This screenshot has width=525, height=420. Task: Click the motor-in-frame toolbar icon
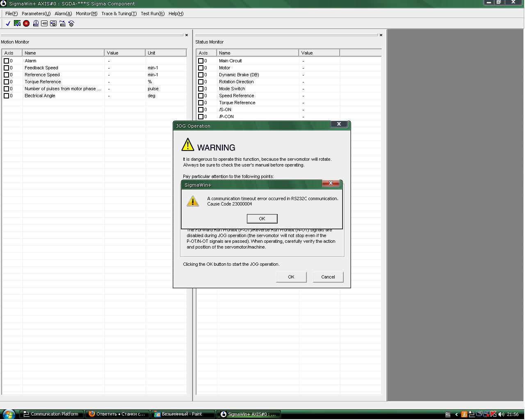pos(44,23)
